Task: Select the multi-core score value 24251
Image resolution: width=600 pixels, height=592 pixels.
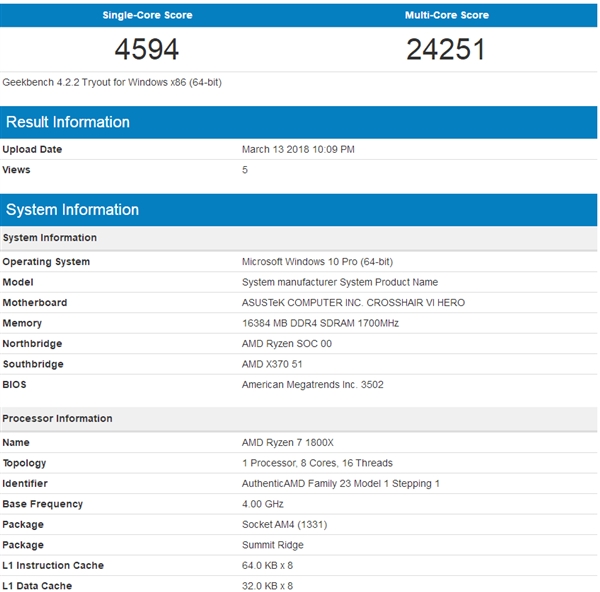Action: tap(446, 49)
